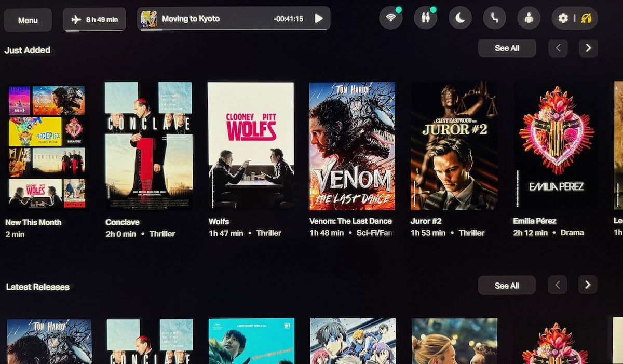
Task: Open the Wi-Fi connectivity icon
Action: pyautogui.click(x=390, y=19)
